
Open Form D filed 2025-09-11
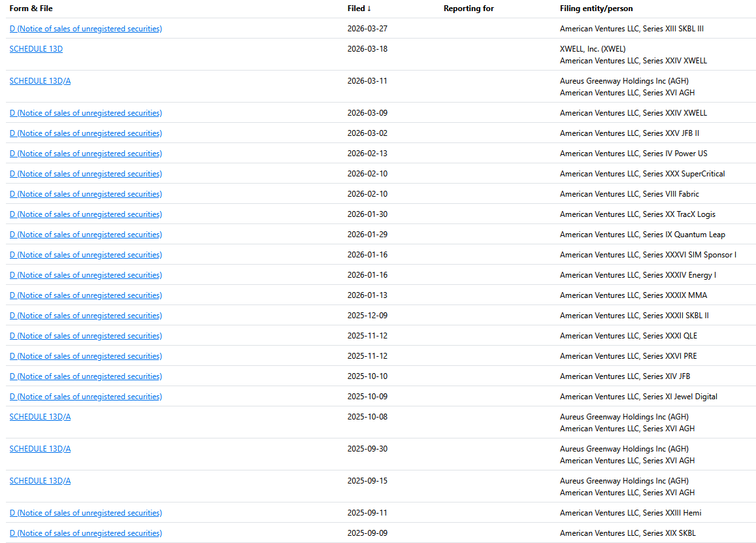(86, 513)
